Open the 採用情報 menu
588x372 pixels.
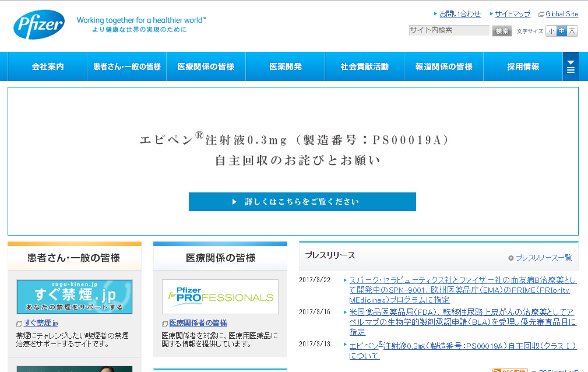(523, 66)
